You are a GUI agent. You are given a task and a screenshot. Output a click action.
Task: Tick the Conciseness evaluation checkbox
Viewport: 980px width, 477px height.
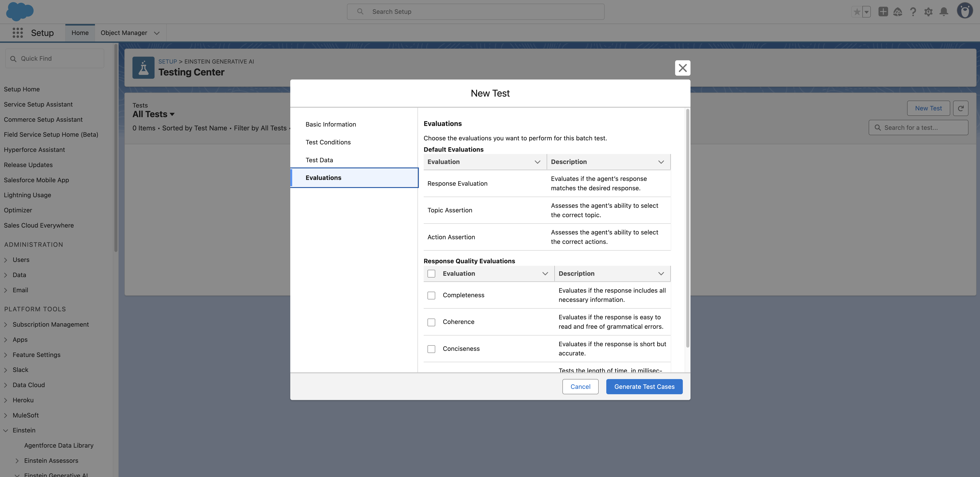[431, 349]
